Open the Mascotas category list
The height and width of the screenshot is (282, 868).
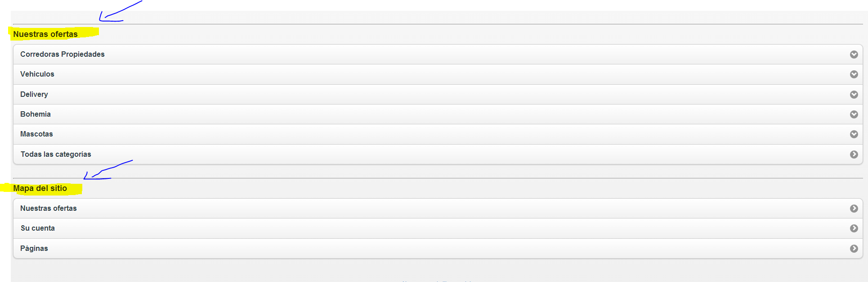pos(438,134)
